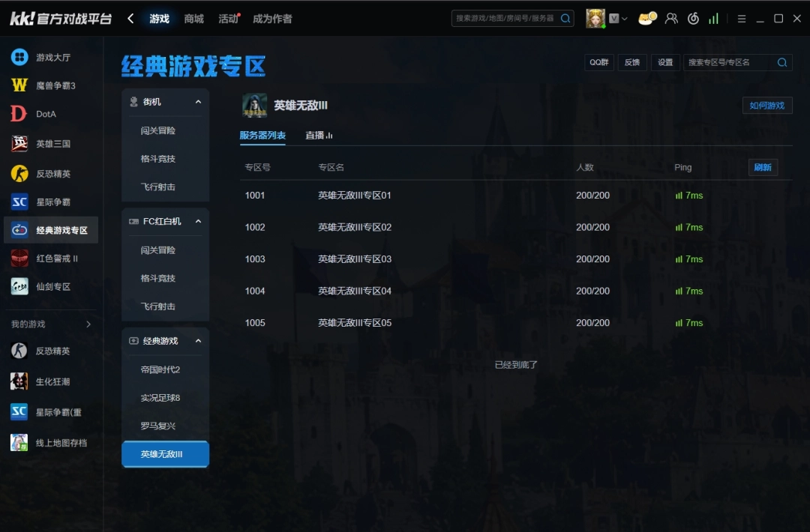This screenshot has height=532, width=810.
Task: Click server row 英雄无敌III专区02
Action: tap(515, 228)
